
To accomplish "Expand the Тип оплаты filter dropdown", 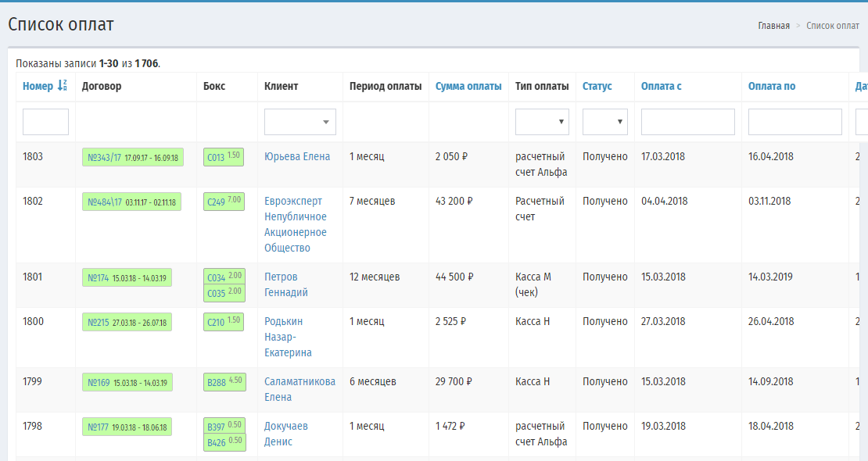I will click(x=542, y=122).
